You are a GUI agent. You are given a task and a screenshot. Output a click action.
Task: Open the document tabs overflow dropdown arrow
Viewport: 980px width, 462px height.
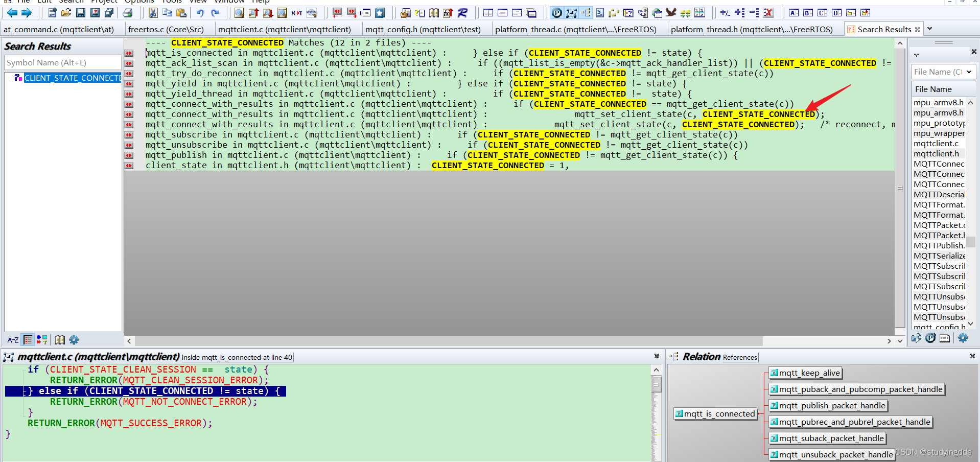929,29
